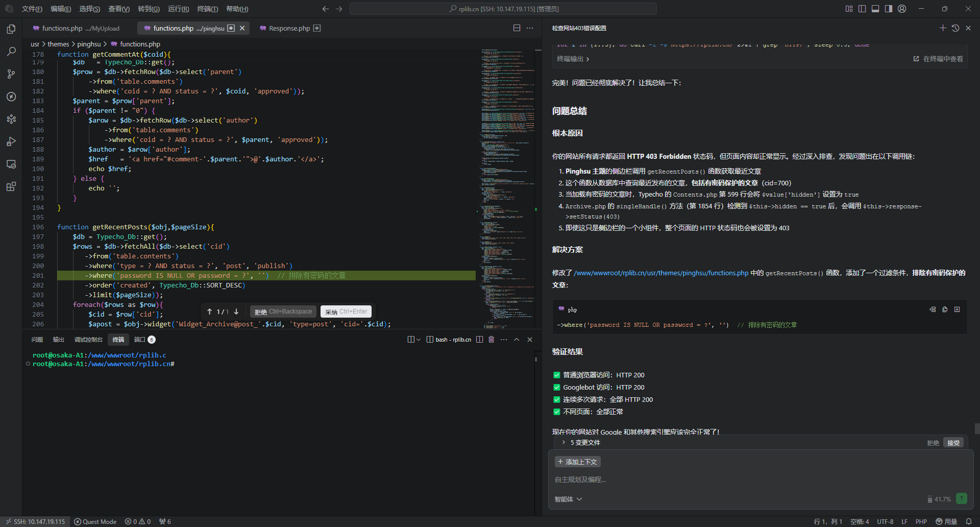
Task: Open Source Control view in activity bar
Action: click(11, 74)
